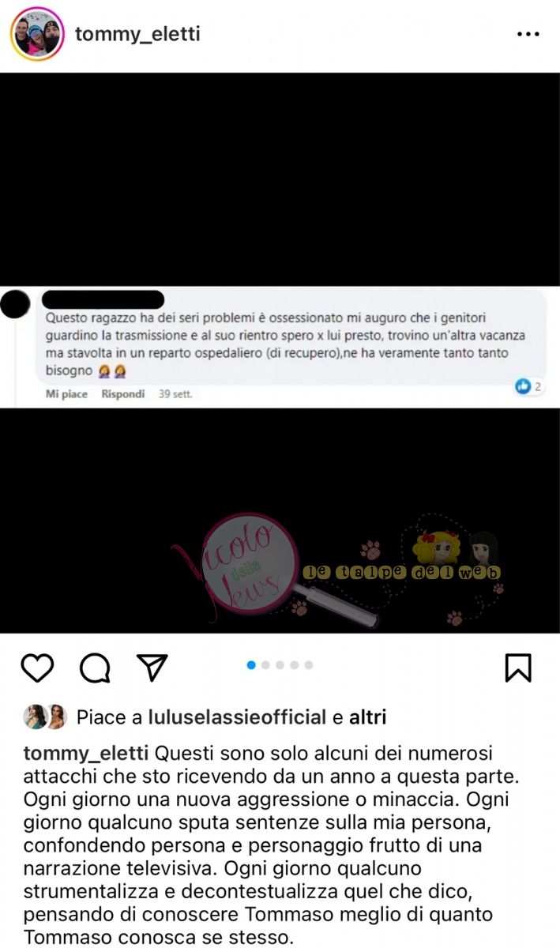View tommy_eletti's story profile picture
Image resolution: width=560 pixels, height=948 pixels.
[37, 34]
